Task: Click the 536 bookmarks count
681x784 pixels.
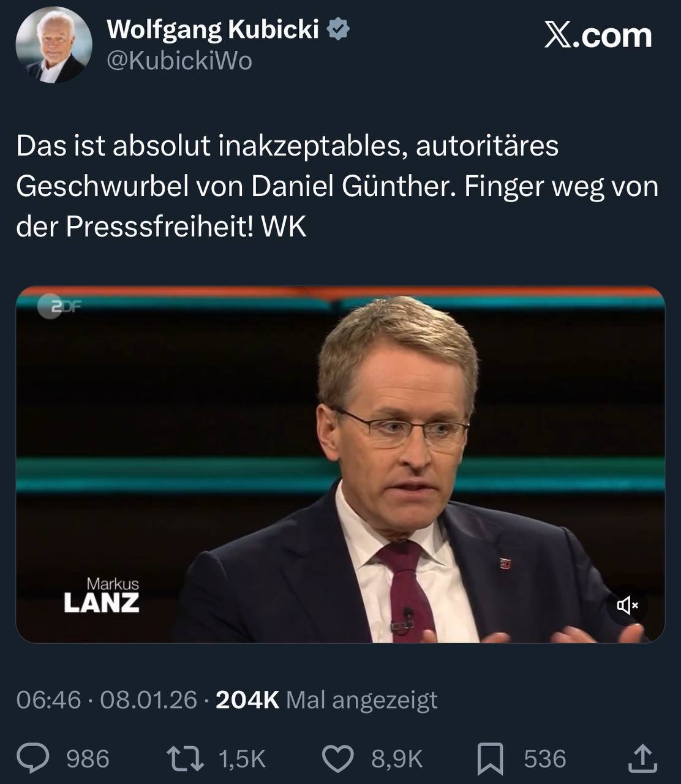Action: [545, 759]
